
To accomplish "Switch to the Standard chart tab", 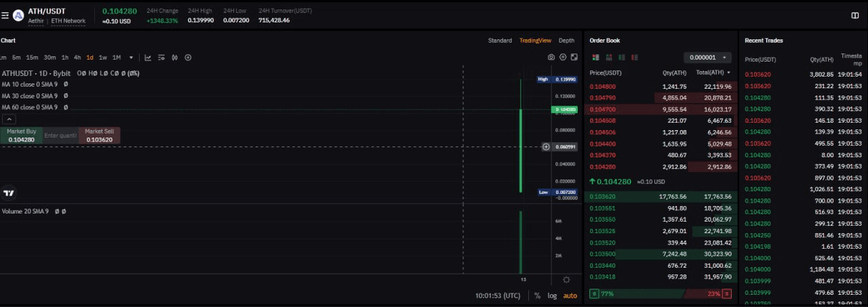I will click(x=500, y=41).
